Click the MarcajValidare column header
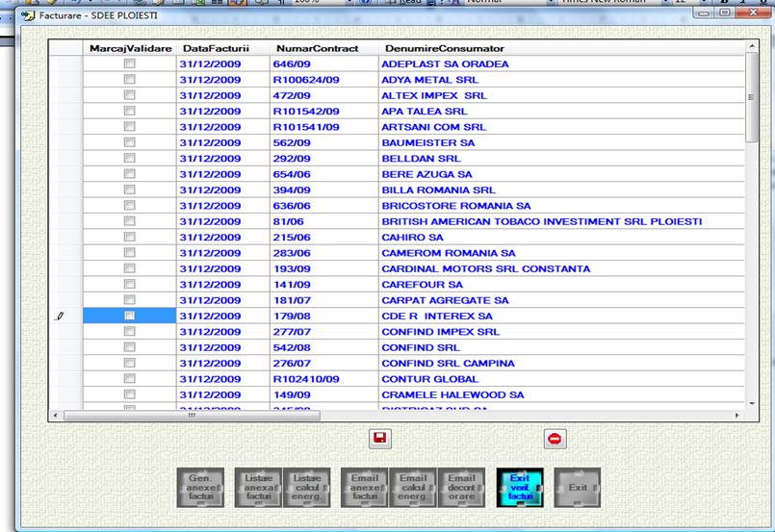This screenshot has height=532, width=775. pos(130,48)
